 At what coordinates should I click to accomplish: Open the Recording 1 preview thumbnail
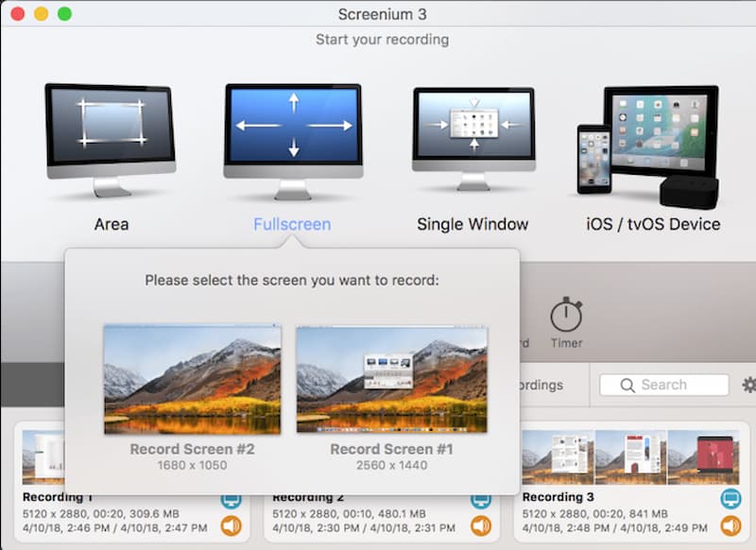click(x=43, y=457)
